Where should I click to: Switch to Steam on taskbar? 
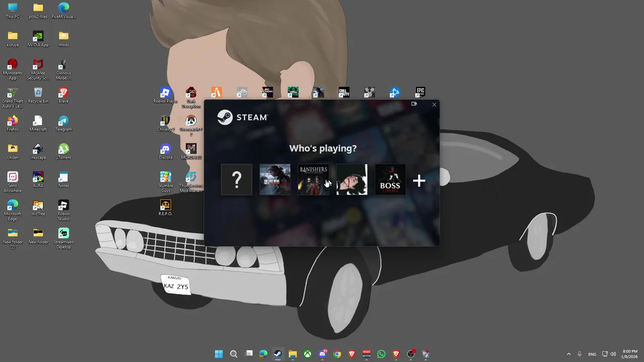[278, 354]
